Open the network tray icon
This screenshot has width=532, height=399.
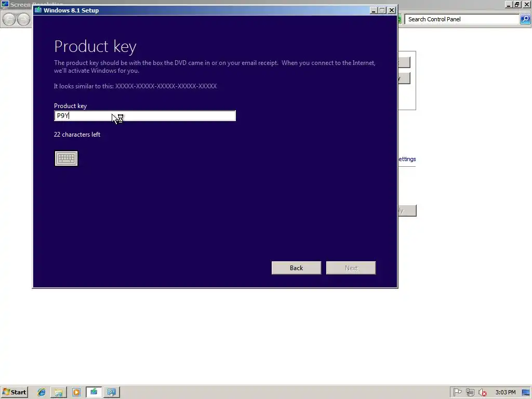(470, 392)
